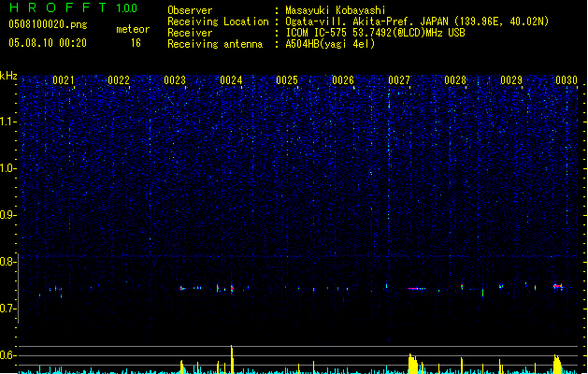Click the Observer label
This screenshot has width=588, height=374.
190,10
